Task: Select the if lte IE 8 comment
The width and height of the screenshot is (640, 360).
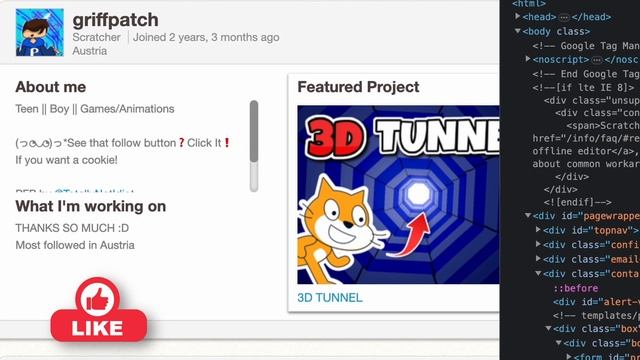Action: (x=584, y=88)
